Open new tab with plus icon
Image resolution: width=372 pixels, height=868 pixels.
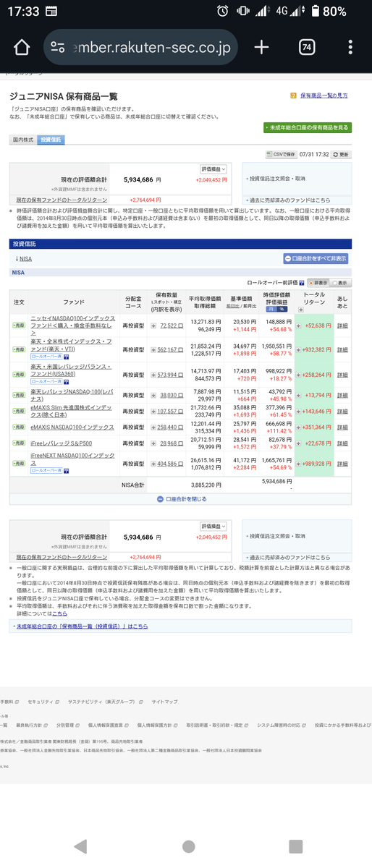point(261,47)
